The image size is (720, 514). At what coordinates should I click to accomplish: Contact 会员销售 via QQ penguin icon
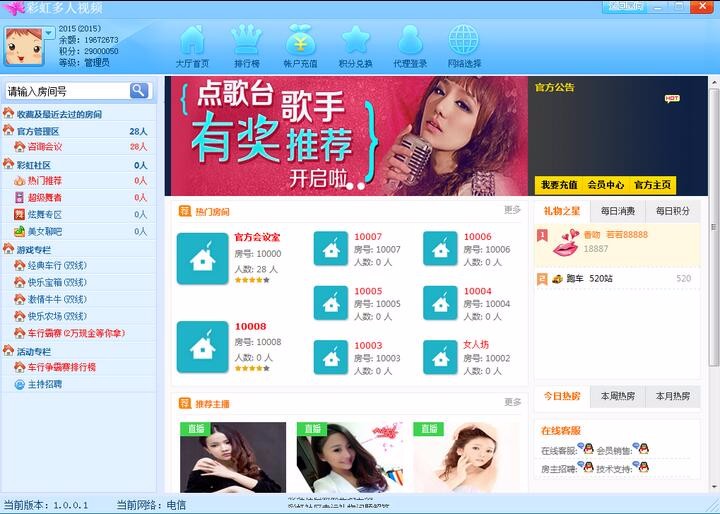(641, 448)
